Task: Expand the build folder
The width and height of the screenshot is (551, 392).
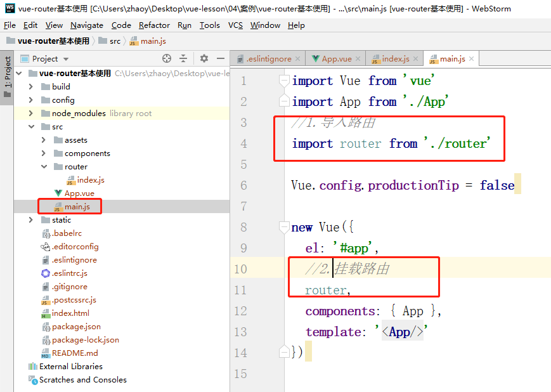Action: (31, 86)
